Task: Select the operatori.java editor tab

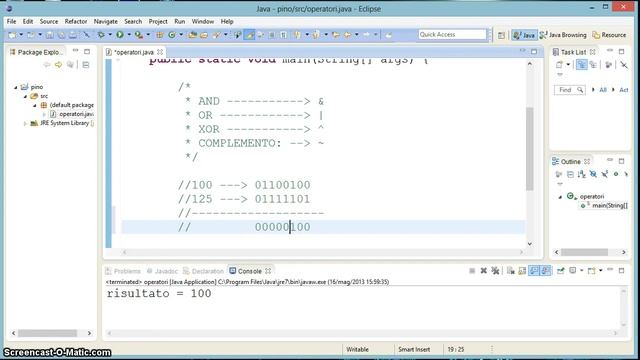Action: pyautogui.click(x=133, y=52)
